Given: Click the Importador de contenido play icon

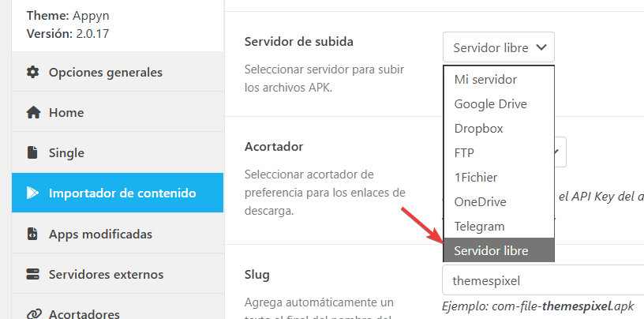Looking at the screenshot, I should (32, 193).
